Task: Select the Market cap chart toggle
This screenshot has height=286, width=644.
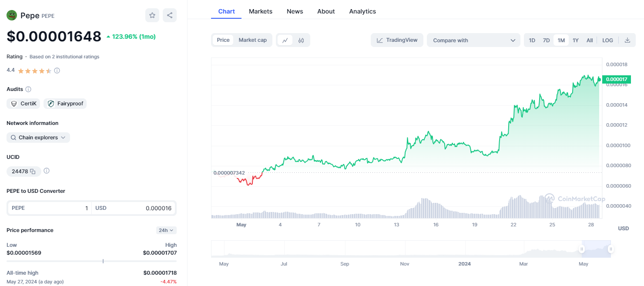Action: [253, 40]
